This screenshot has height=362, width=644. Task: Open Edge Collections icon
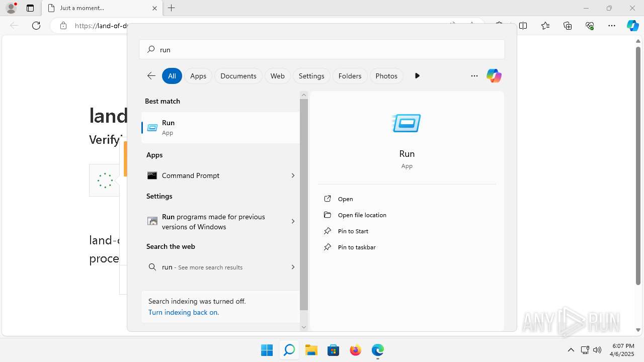[x=568, y=26]
